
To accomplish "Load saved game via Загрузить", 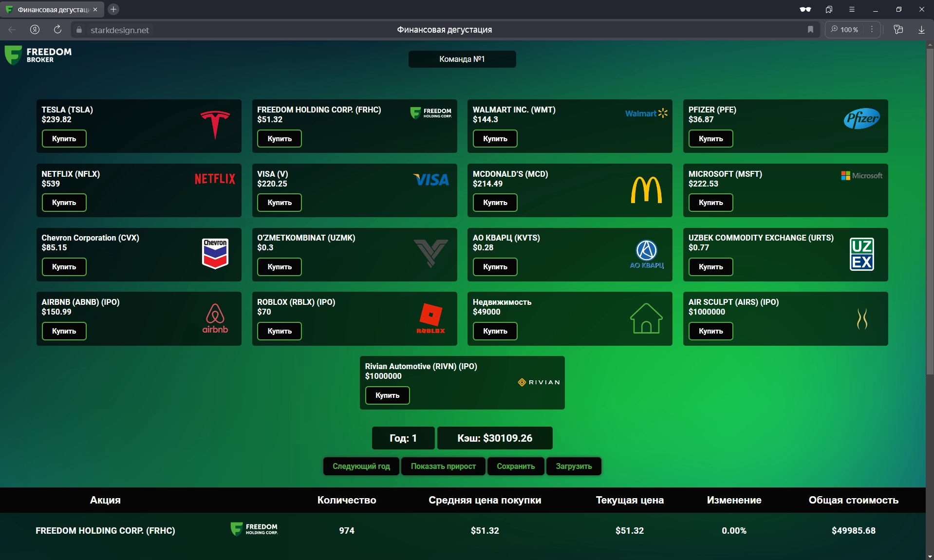I will 574,466.
